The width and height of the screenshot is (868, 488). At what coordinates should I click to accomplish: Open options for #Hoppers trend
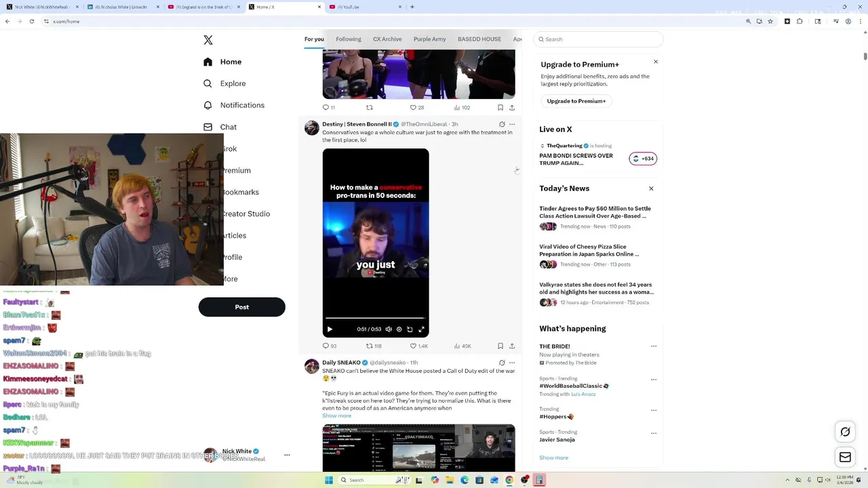654,410
